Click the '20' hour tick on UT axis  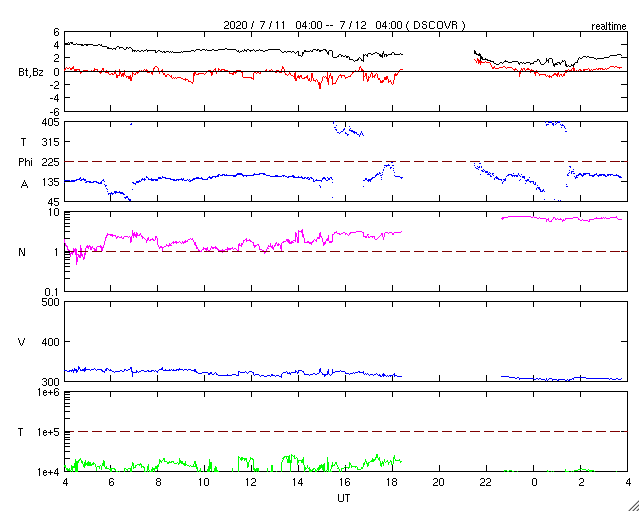point(439,482)
